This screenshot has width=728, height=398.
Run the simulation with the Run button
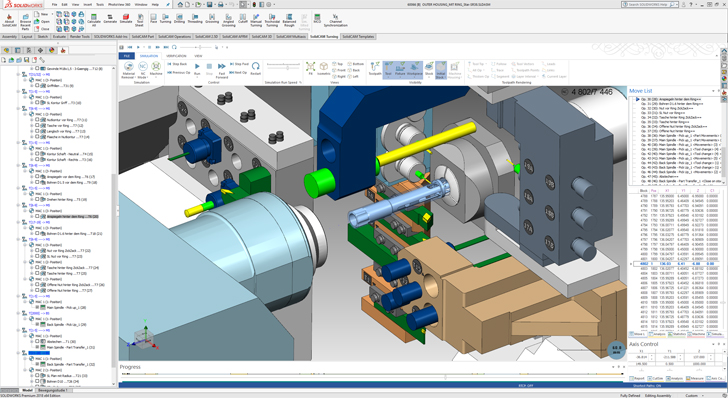[x=197, y=69]
